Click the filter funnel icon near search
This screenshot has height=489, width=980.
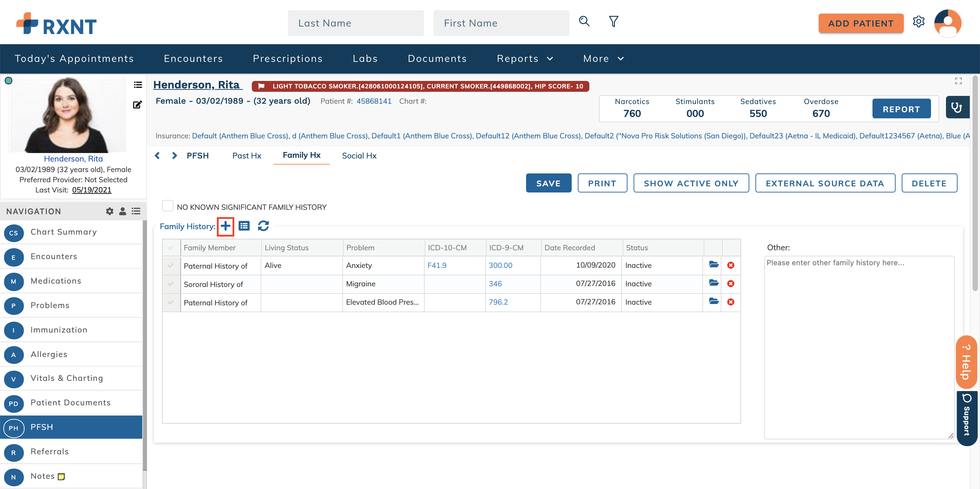(613, 22)
